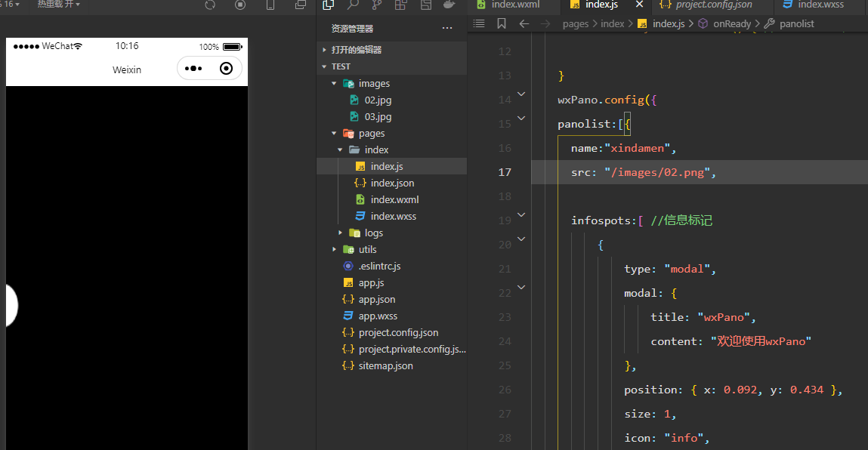Open the Source Control branch icon

point(377,5)
